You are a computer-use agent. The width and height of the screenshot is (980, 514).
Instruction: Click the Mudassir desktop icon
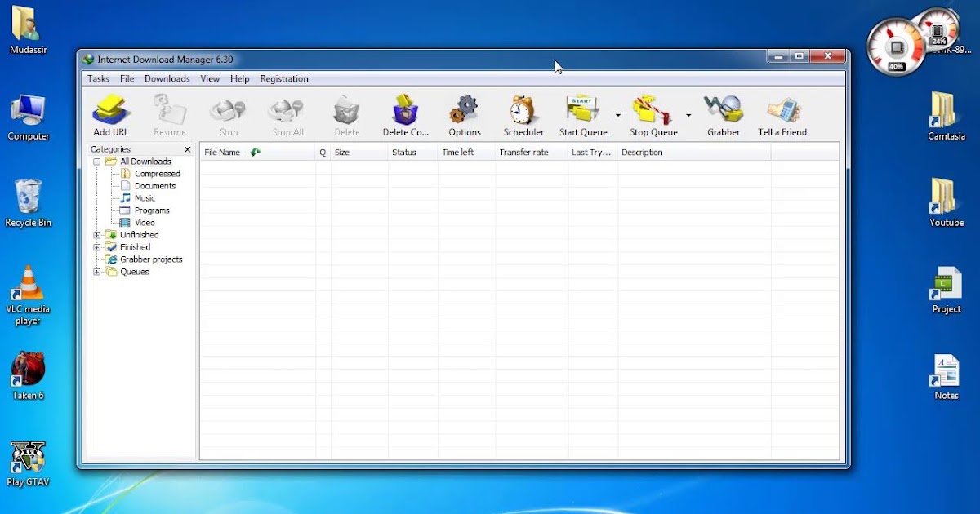tap(28, 31)
